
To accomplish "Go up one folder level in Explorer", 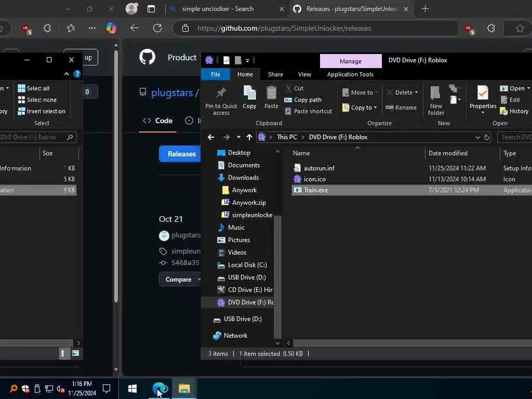I will [249, 137].
